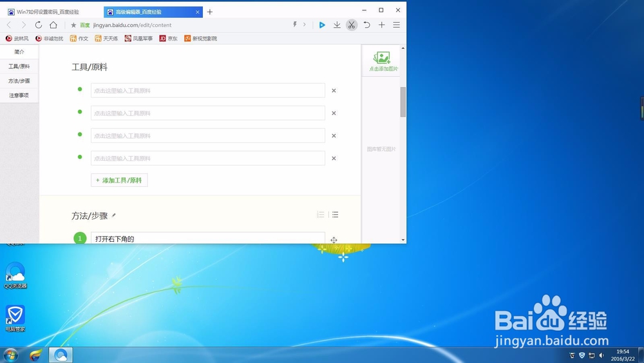Delete the fourth tool/material row

click(334, 158)
